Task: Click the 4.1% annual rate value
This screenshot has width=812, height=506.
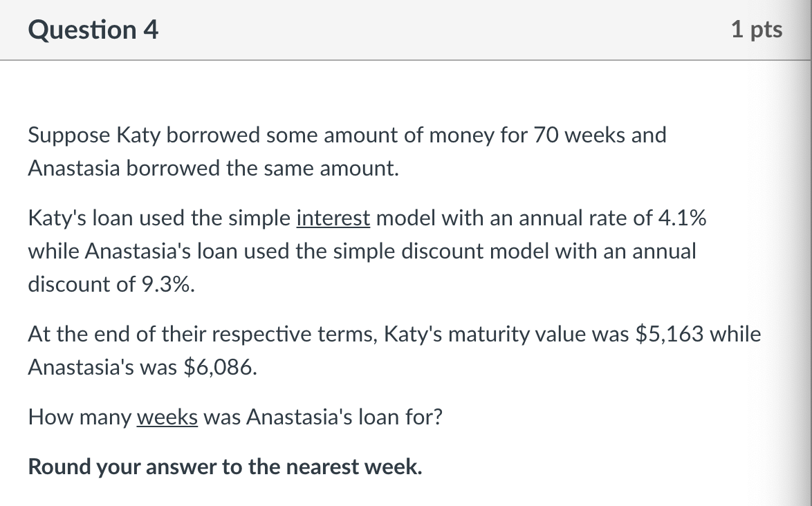Action: pos(682,218)
